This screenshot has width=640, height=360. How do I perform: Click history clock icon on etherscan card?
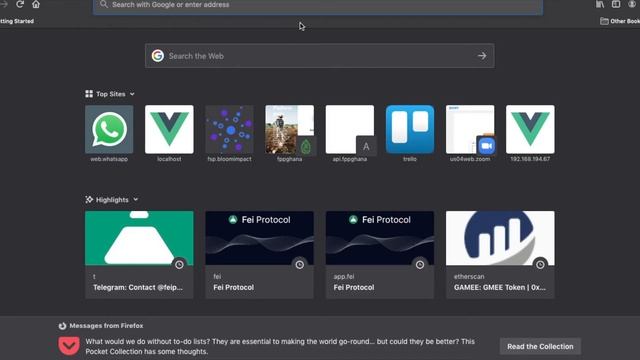[540, 265]
